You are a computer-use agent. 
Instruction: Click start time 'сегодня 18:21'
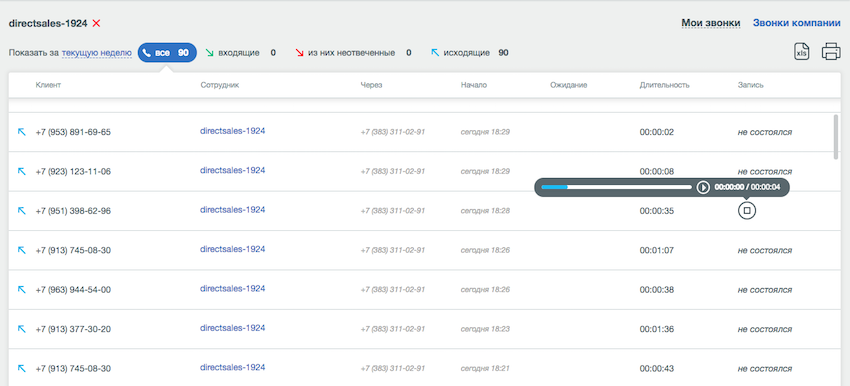tap(485, 369)
